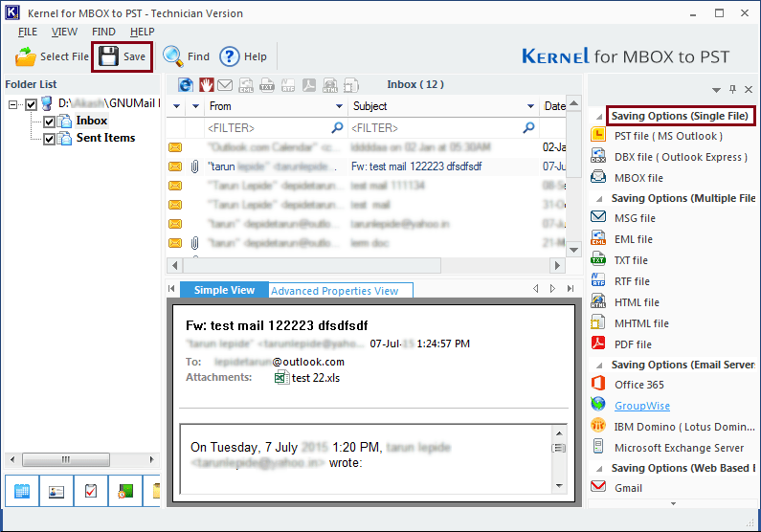Choose Gmail saving option
761x532 pixels.
click(x=628, y=488)
